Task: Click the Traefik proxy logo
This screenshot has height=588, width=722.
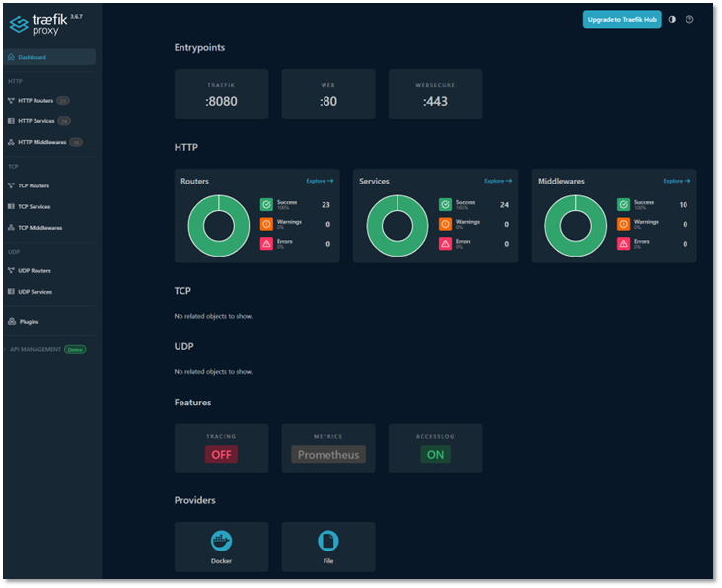Action: coord(38,24)
